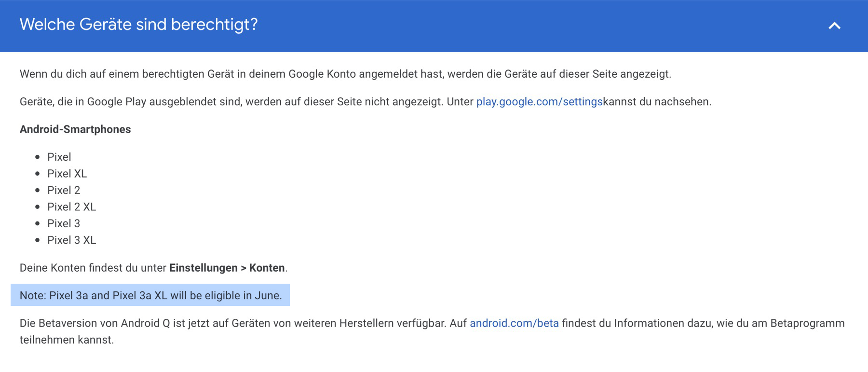Screen dimensions: 868x372
Task: Select the "Pixel 2 XL" list entry
Action: pyautogui.click(x=71, y=207)
